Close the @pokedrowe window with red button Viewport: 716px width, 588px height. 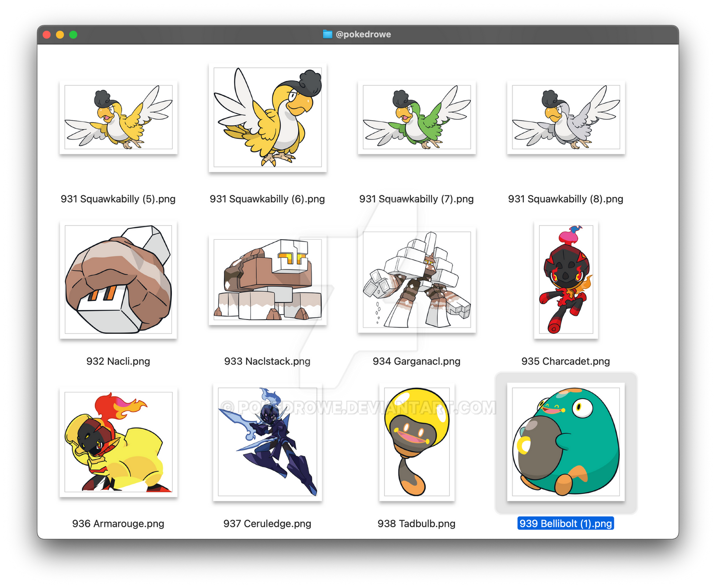coord(47,35)
